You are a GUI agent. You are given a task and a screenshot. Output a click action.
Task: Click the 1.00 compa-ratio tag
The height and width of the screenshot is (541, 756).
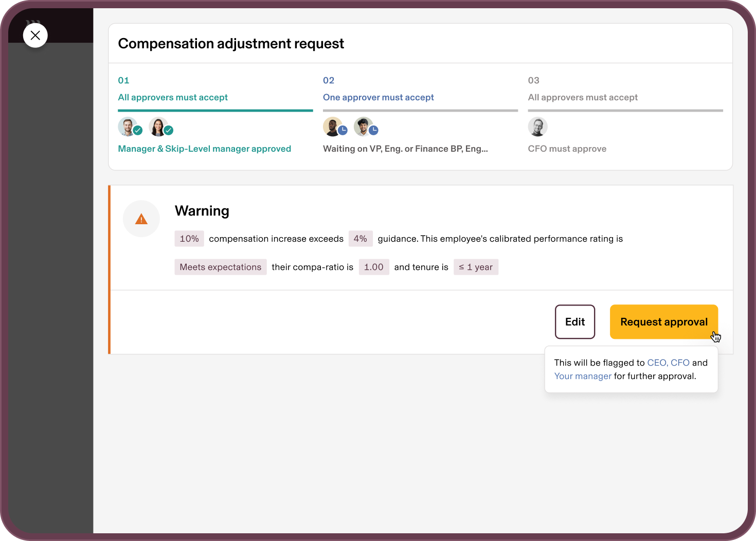click(374, 267)
